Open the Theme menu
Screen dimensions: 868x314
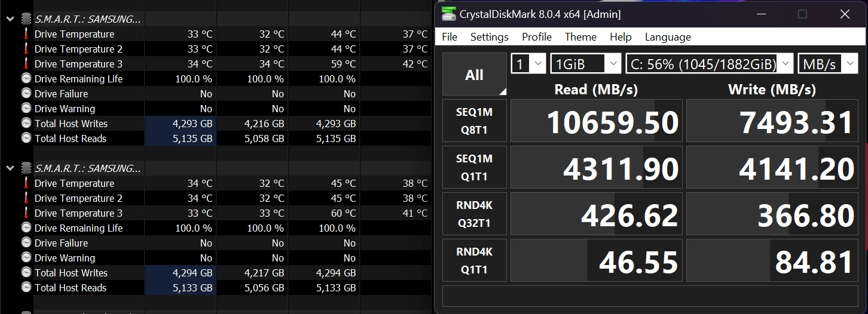[580, 37]
